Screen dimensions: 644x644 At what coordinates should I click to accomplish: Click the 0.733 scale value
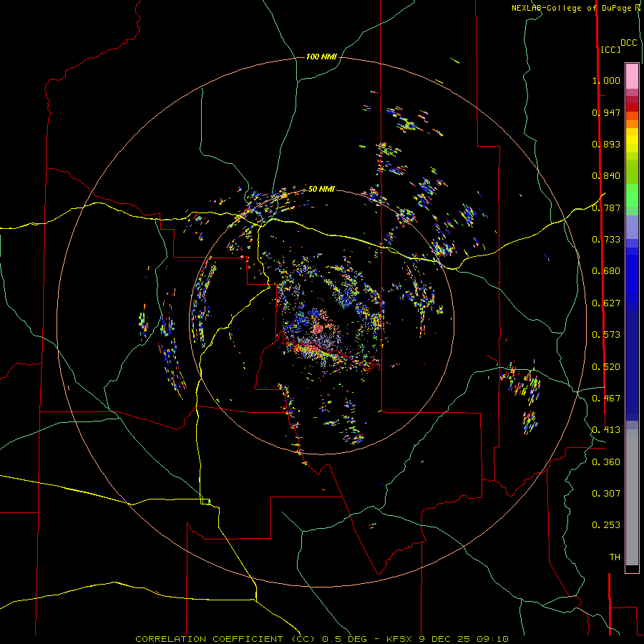click(606, 240)
